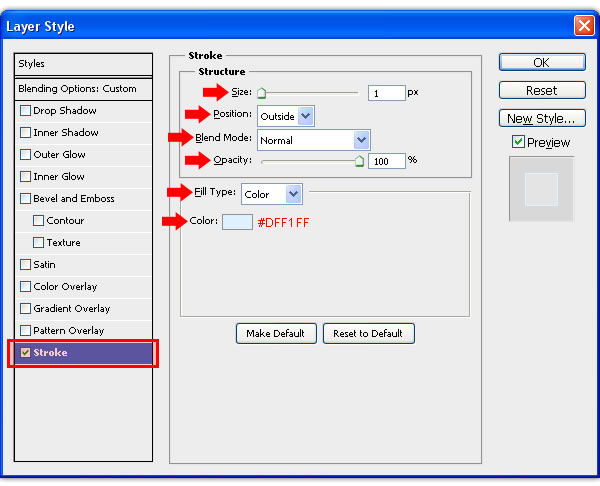600x486 pixels.
Task: Enable the Color Overlay checkbox
Action: (x=25, y=287)
